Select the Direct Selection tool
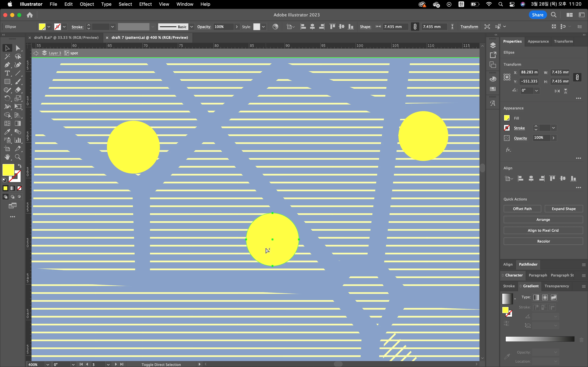 coord(18,48)
